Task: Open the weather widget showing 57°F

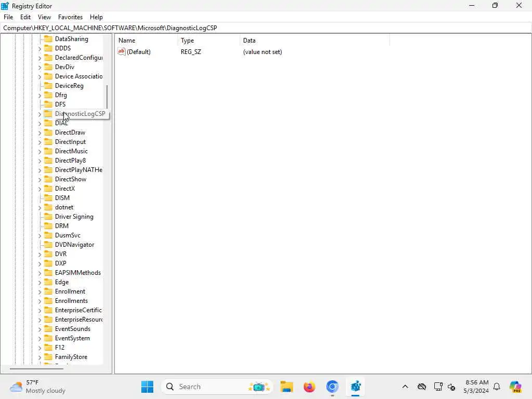Action: coord(37,387)
